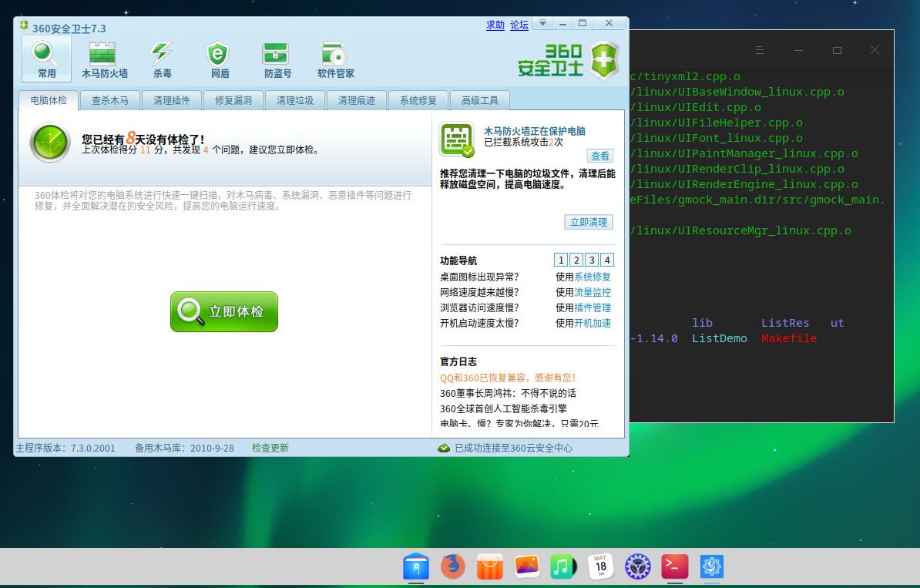Open the 软件管家 software manager icon
The image size is (920, 588).
click(335, 59)
